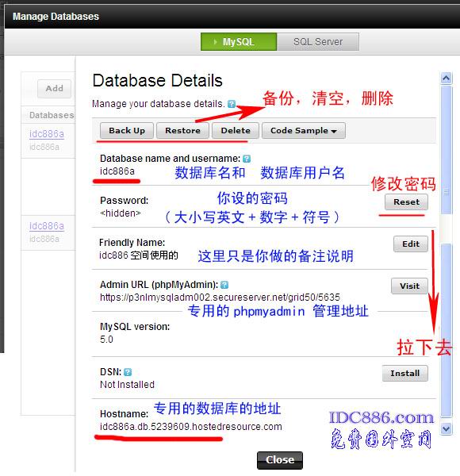460x476 pixels.
Task: Click the scrollbar up arrow
Action: (446, 79)
